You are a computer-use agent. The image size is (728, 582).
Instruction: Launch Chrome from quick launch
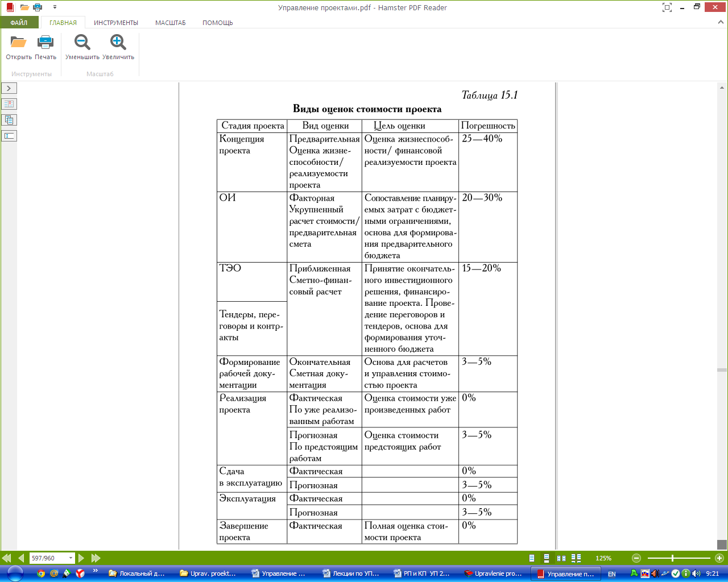coord(41,573)
